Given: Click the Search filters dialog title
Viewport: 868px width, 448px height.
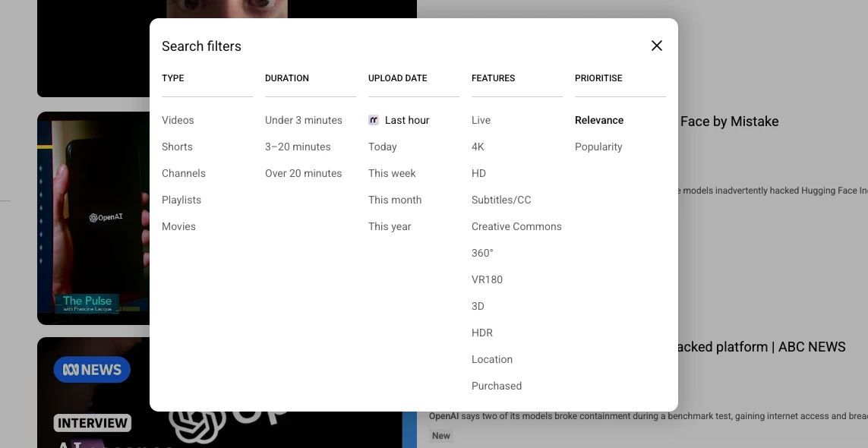Looking at the screenshot, I should point(201,46).
